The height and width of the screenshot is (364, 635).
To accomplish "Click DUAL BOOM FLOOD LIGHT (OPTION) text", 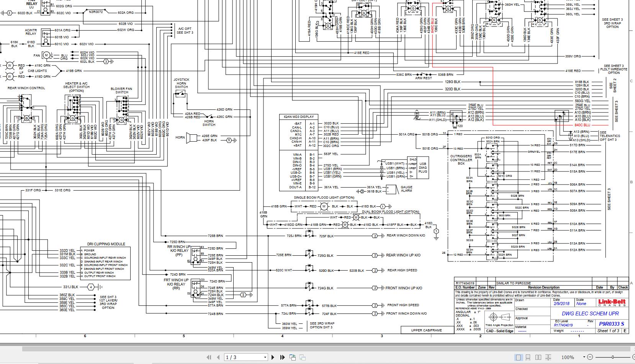I will [x=391, y=212].
